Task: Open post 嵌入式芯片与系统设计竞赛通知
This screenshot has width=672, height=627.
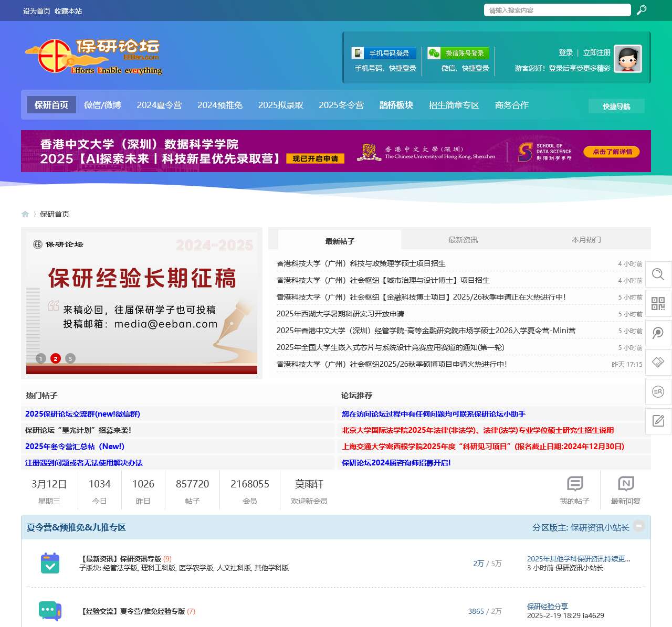Action: (x=391, y=347)
